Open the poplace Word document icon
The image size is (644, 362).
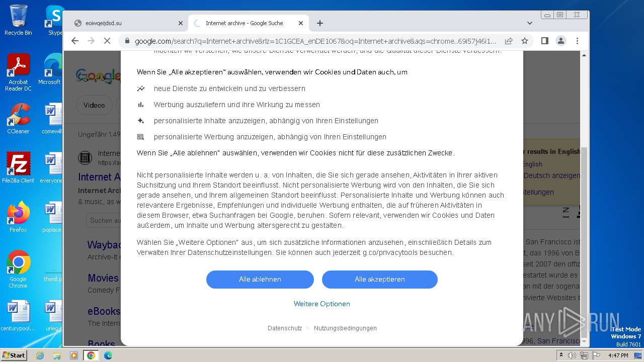52,217
